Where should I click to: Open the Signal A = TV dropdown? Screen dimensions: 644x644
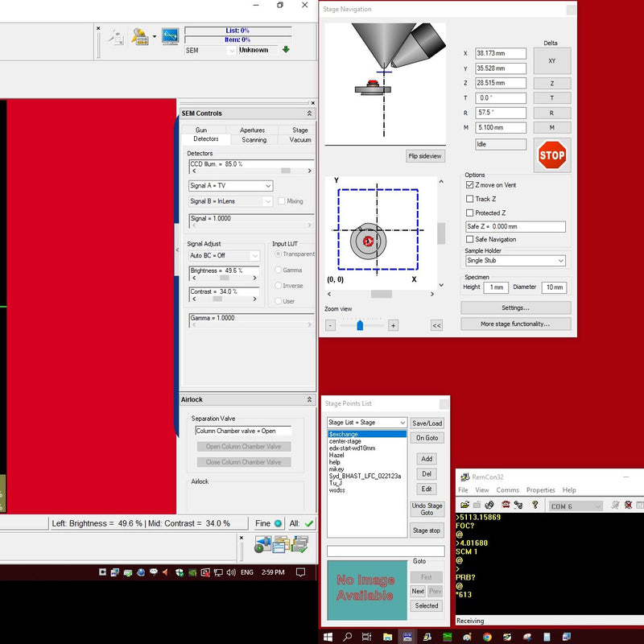pos(230,186)
